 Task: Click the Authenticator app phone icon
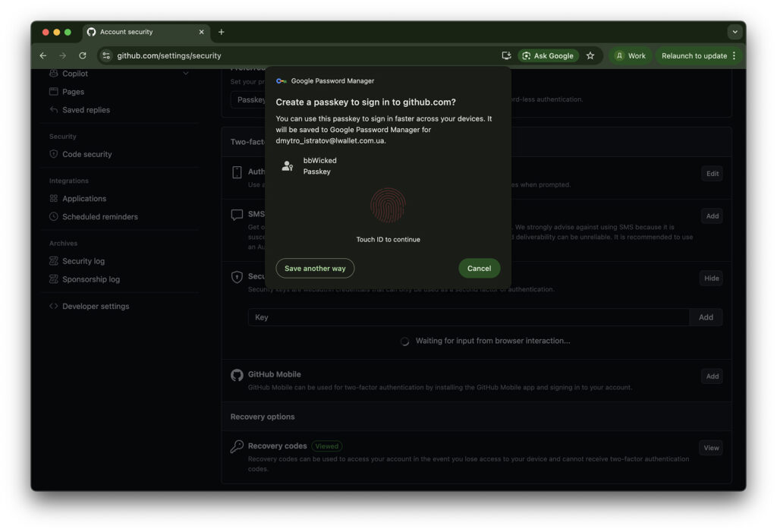tap(237, 172)
